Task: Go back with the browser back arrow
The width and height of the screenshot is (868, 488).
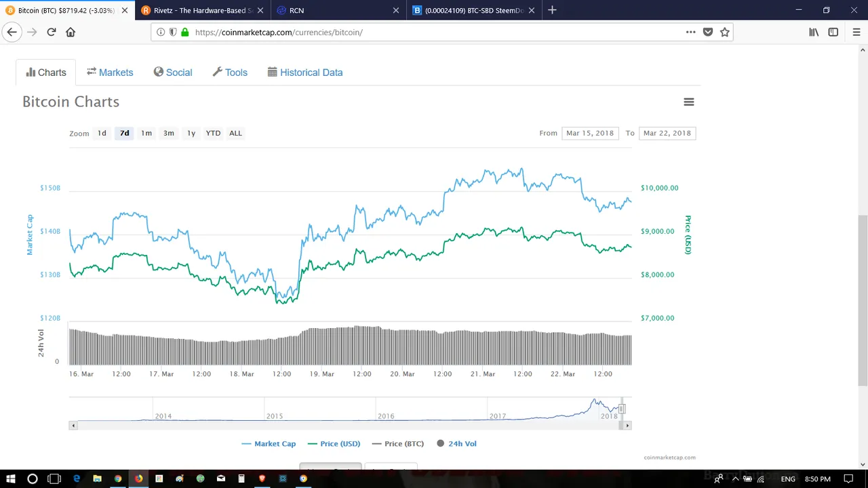Action: pos(12,32)
